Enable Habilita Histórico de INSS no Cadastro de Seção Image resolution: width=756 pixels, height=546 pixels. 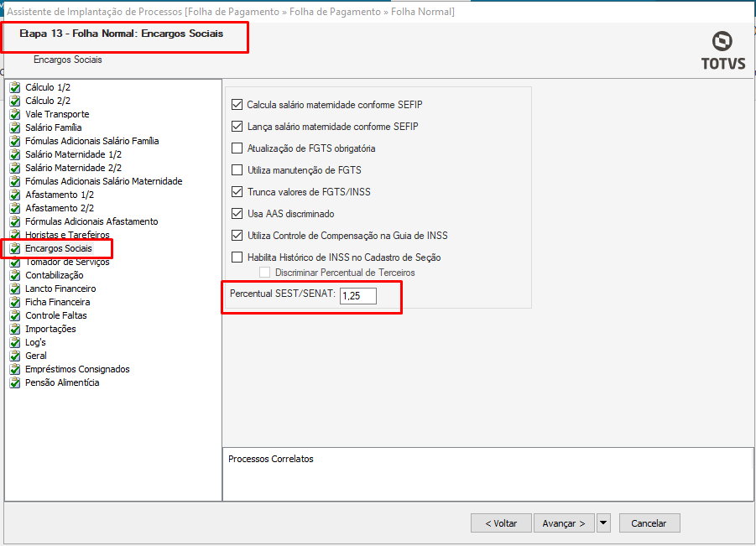[x=237, y=257]
